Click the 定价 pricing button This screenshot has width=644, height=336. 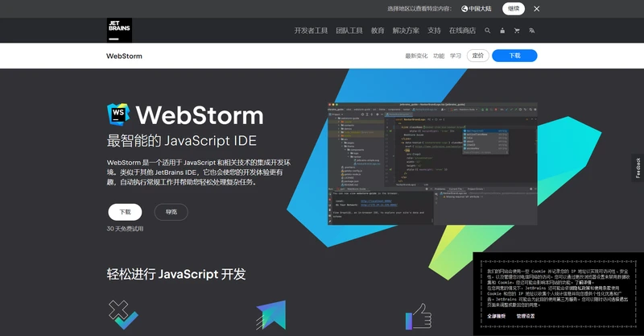tap(477, 56)
